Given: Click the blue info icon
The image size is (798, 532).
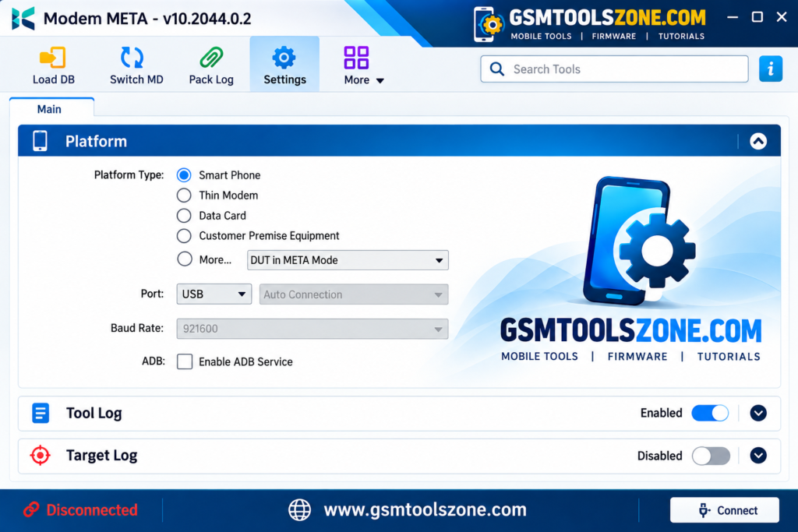Looking at the screenshot, I should 771,69.
